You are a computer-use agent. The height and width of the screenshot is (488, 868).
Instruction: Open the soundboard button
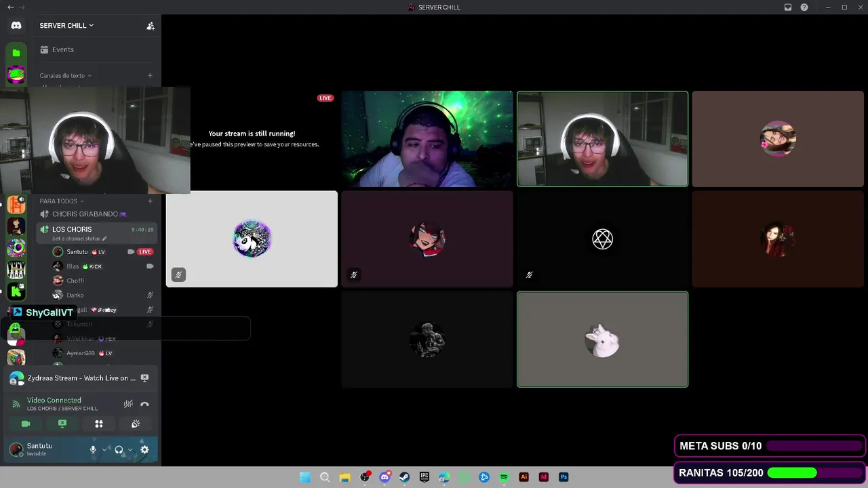click(136, 424)
